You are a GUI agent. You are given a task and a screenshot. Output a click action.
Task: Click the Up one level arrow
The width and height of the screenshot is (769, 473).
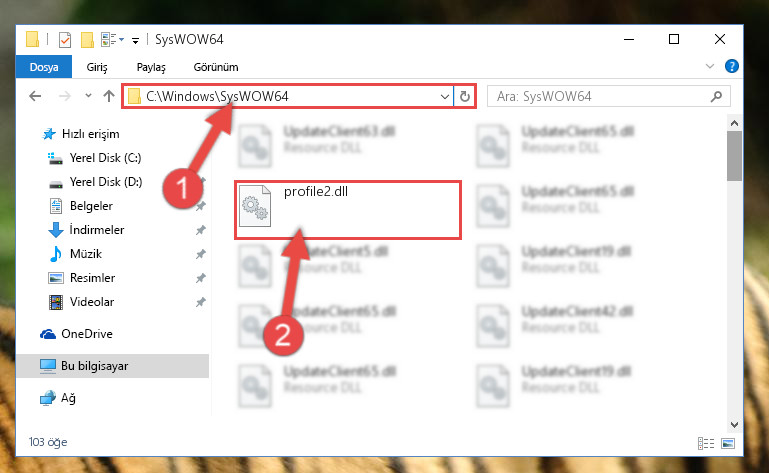click(x=109, y=96)
